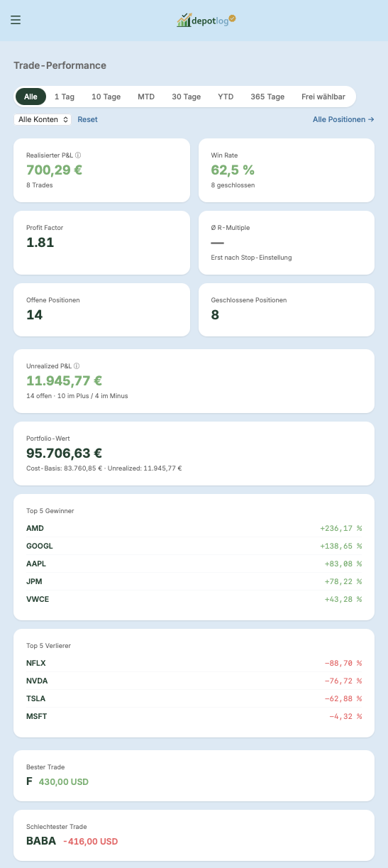This screenshot has width=388, height=868.
Task: Click the Bester Trade 430,00 USD
Action: [64, 781]
